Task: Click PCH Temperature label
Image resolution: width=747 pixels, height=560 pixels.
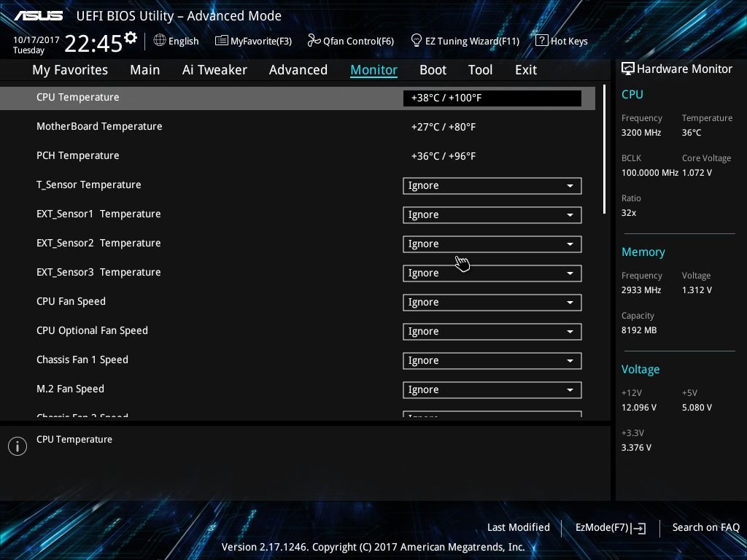Action: 77,156
